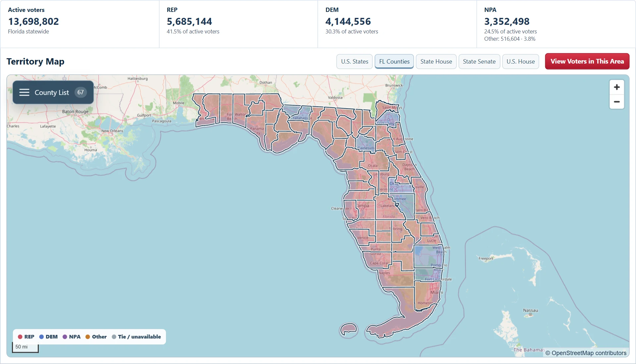
Task: Open OpenStreetMap contributors attribution link
Action: (589, 353)
